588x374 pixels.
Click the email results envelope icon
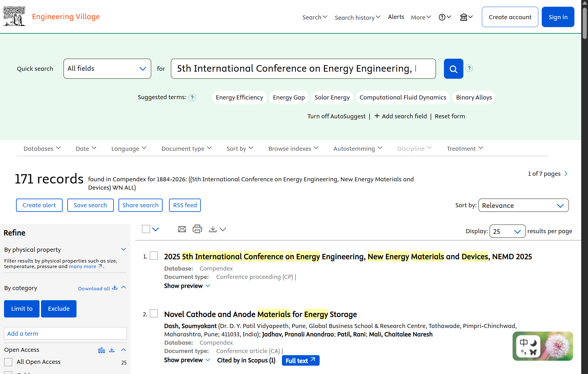tap(182, 229)
